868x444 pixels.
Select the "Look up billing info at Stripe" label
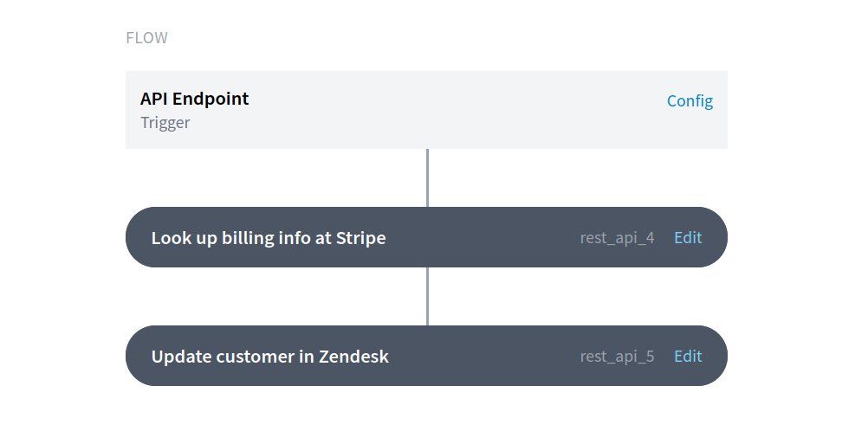tap(269, 238)
